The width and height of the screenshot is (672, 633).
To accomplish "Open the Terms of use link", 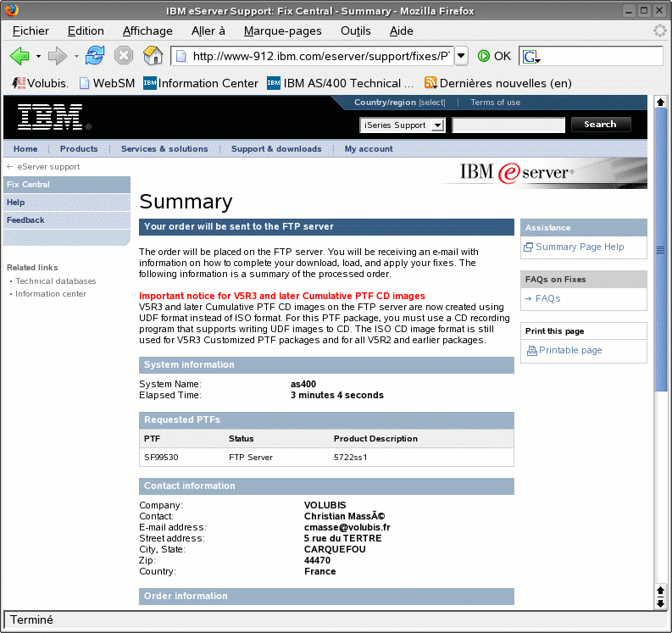I will [x=495, y=103].
